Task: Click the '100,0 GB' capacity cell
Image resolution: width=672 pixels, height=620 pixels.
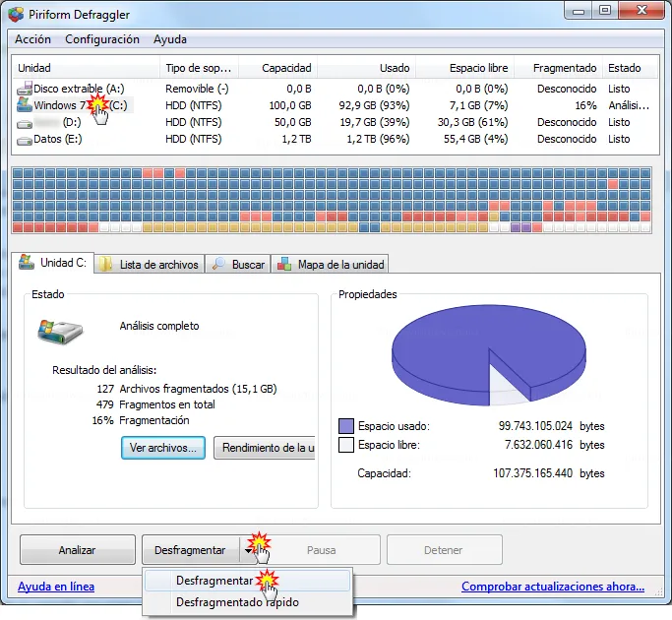Action: [x=290, y=105]
